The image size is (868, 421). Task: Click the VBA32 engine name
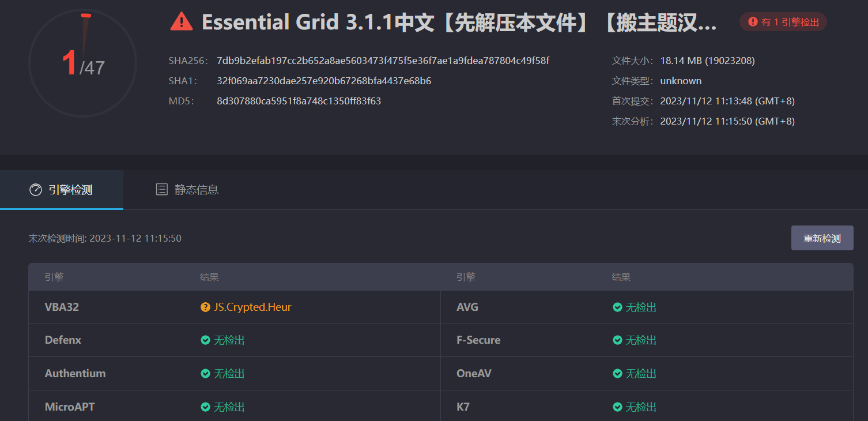(x=62, y=307)
